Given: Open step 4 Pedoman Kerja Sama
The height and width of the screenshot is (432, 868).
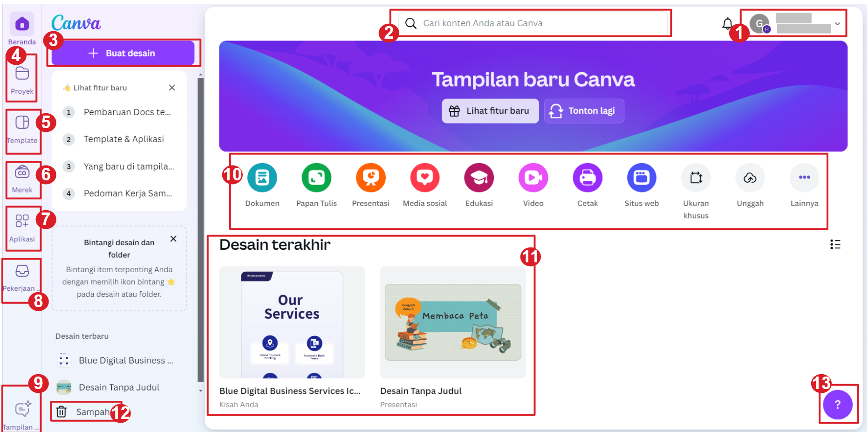Looking at the screenshot, I should 119,193.
